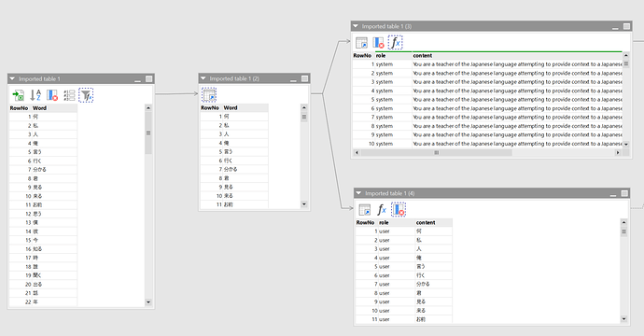This screenshot has height=336, width=644.
Task: Collapse Imported table 1 (2) using its title triangle
Action: point(203,78)
